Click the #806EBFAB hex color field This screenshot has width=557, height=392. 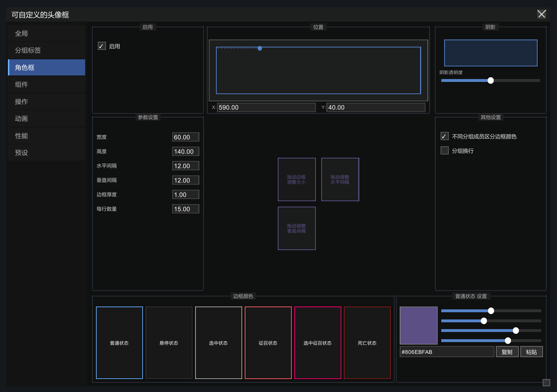coord(447,352)
